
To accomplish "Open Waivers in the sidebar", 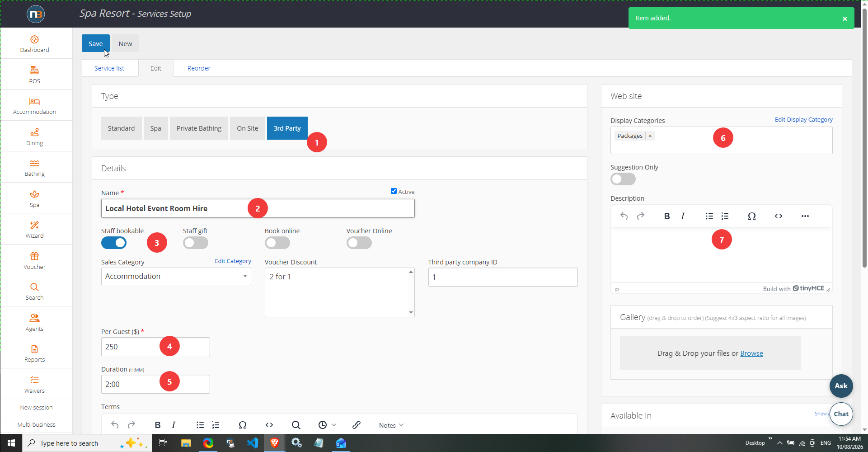I will coord(34,385).
